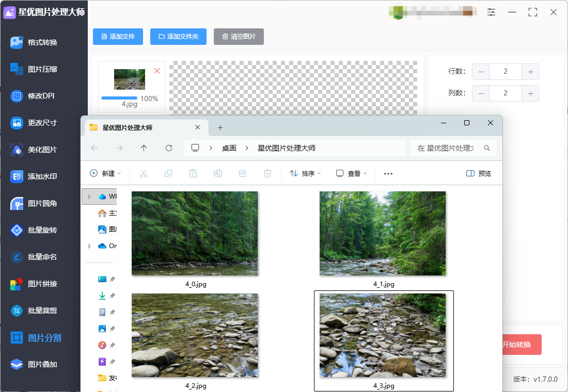The width and height of the screenshot is (568, 392).
Task: Open the 排序 sort dropdown
Action: point(305,174)
